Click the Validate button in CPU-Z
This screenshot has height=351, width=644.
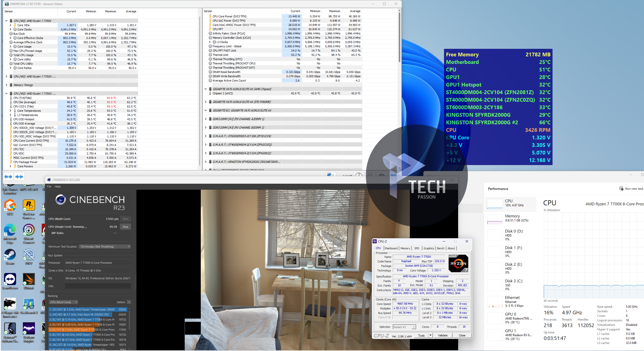[x=442, y=335]
